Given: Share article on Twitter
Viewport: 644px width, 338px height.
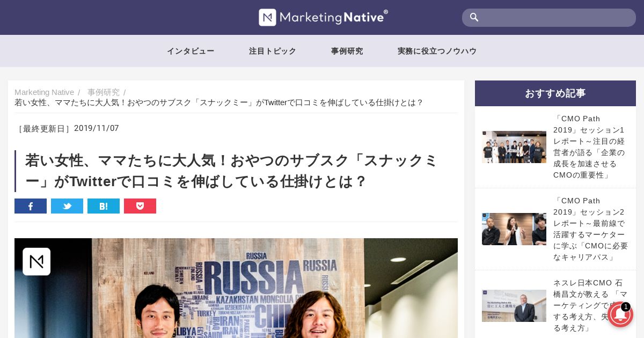Looking at the screenshot, I should [x=67, y=206].
